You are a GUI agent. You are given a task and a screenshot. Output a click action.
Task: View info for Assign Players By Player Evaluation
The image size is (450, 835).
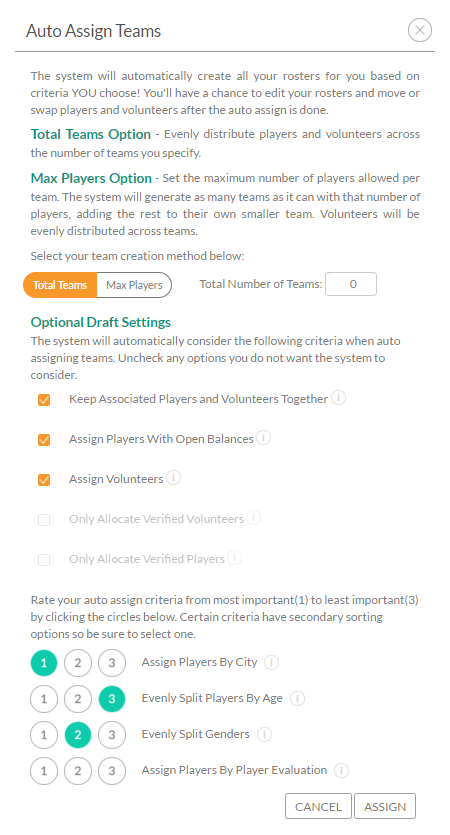(x=341, y=770)
